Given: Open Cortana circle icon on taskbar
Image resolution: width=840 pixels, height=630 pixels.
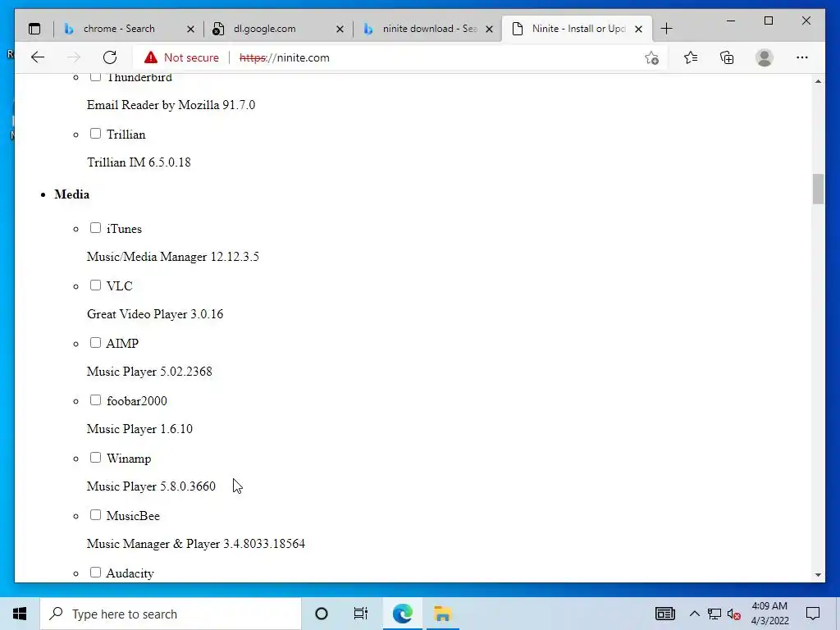Looking at the screenshot, I should tap(322, 614).
